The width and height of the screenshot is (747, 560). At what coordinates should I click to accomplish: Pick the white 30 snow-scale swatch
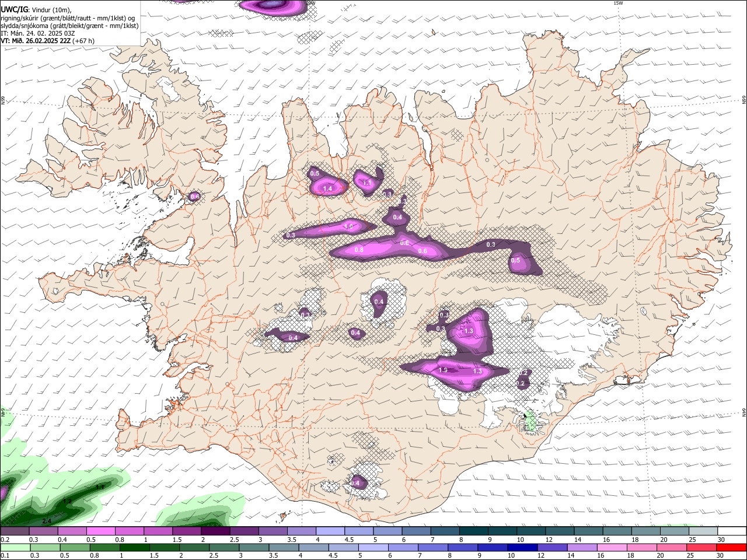click(x=732, y=531)
